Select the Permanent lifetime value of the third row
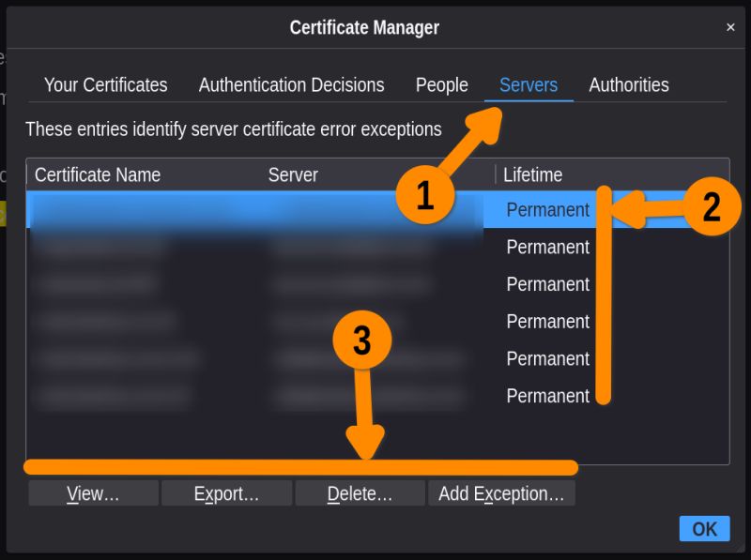This screenshot has height=560, width=751. (547, 284)
